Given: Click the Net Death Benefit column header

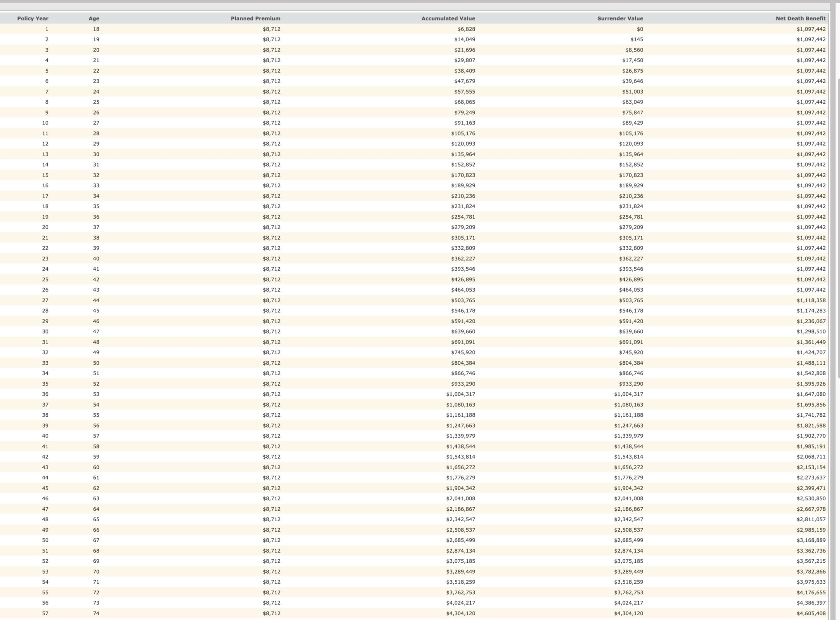Looking at the screenshot, I should tap(801, 18).
